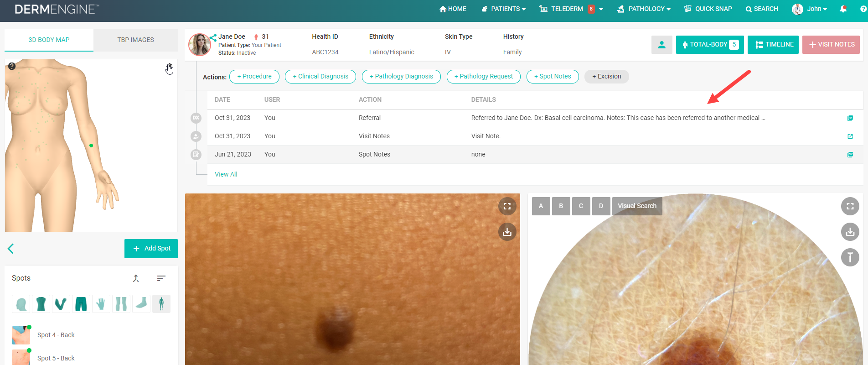This screenshot has height=365, width=868.
Task: Click the merge spots icon
Action: [136, 278]
